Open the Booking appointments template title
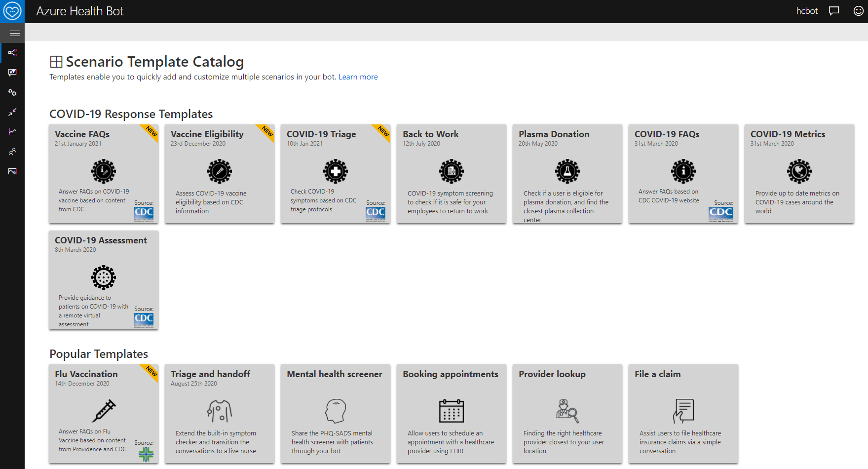The image size is (868, 469). [x=451, y=374]
